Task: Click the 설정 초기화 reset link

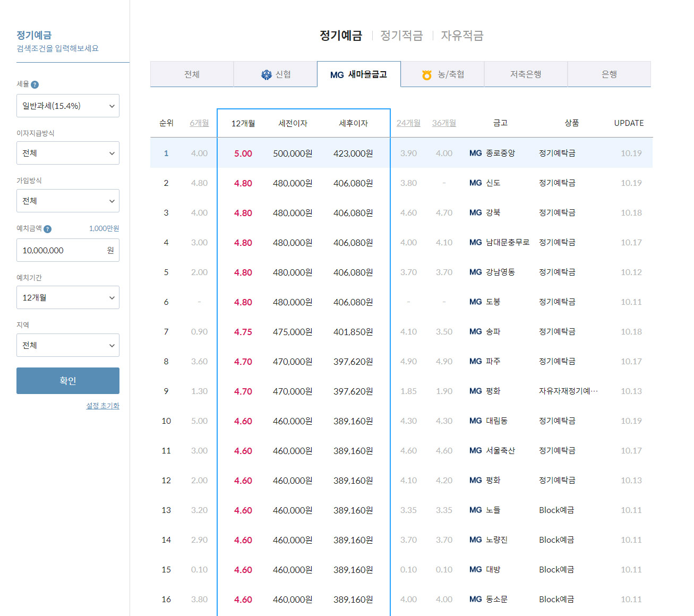Action: click(102, 406)
